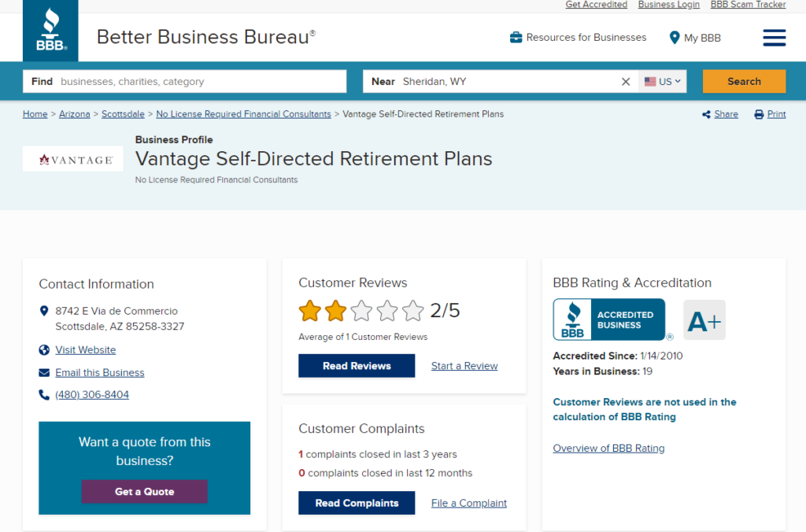Click '0 complaints closed in last 12 months'

pos(386,473)
